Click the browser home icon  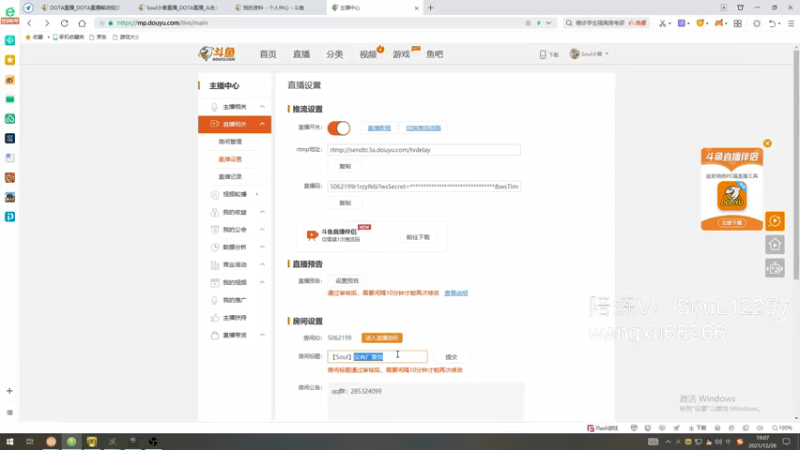(82, 23)
